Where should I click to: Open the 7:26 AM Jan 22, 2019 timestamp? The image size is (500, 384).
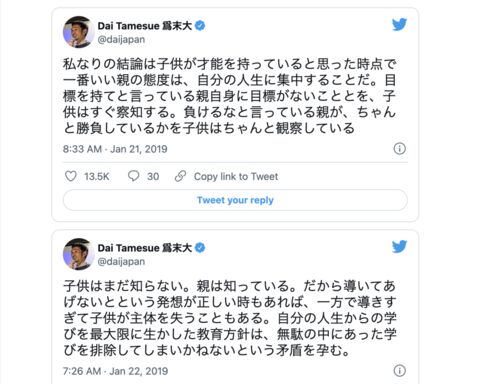(x=115, y=371)
